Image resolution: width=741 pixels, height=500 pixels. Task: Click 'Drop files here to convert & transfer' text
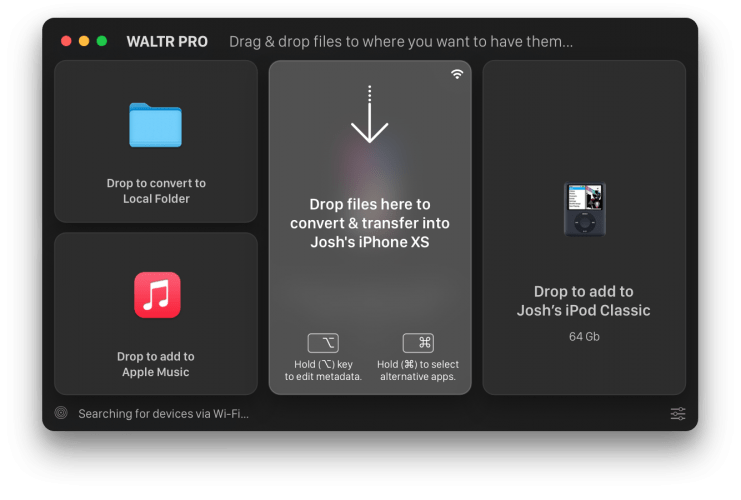pos(370,223)
